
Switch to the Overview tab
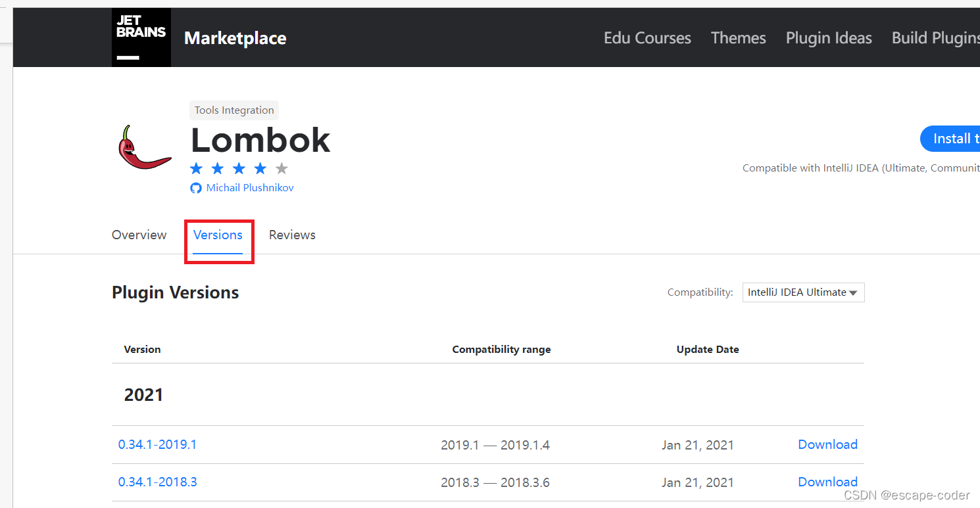coord(139,235)
